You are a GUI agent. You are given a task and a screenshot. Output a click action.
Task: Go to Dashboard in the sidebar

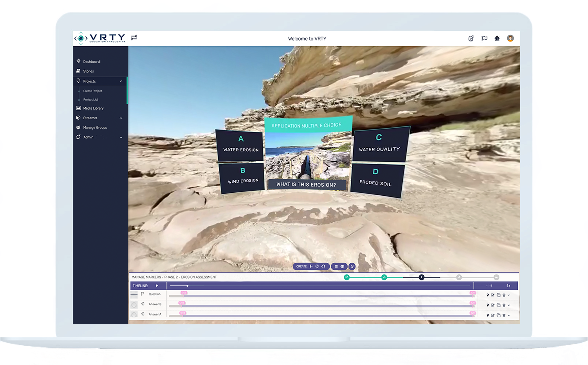pos(91,62)
